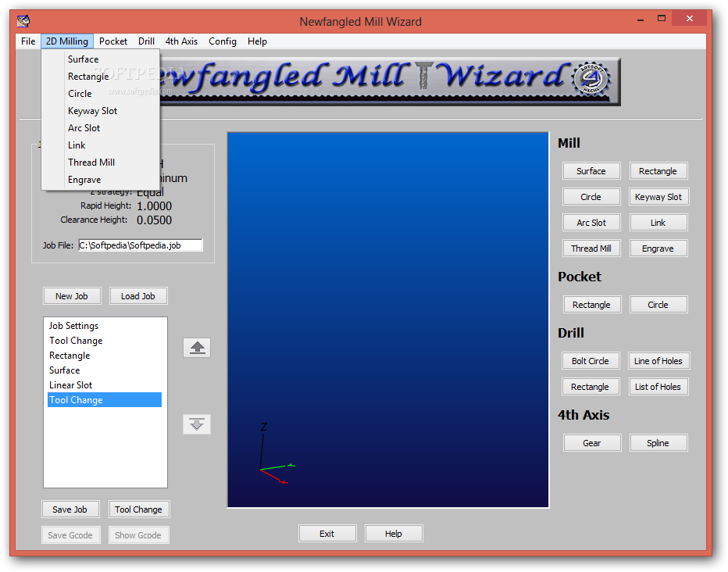Move the selected job item down with the arrow
Image resolution: width=728 pixels, height=572 pixels.
197,424
